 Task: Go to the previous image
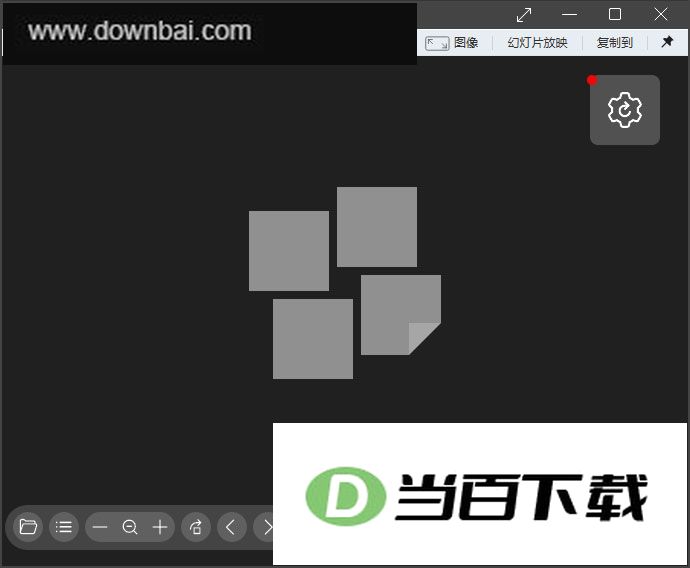click(231, 527)
